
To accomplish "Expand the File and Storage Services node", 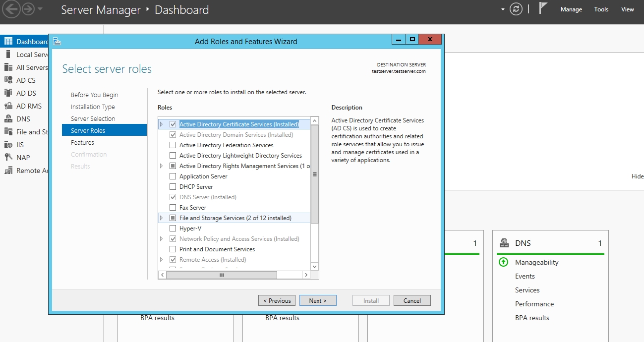I will [x=161, y=218].
